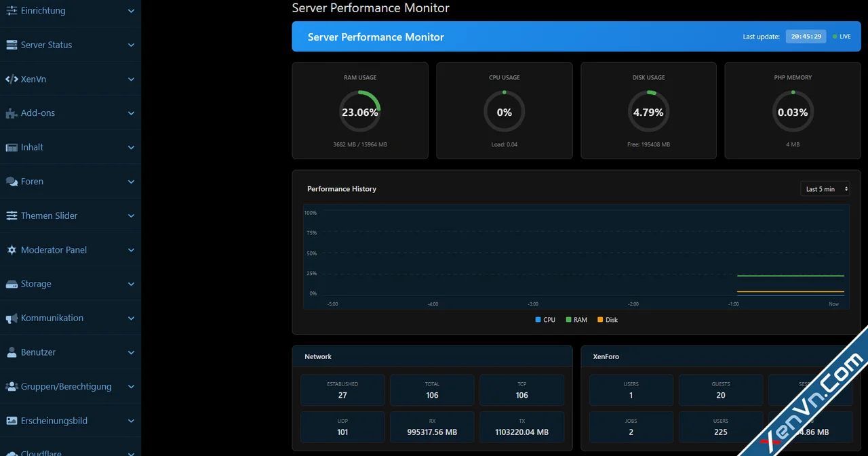Click the Load: 0.04 text
Viewport: 868px width, 456px height.
tap(505, 144)
